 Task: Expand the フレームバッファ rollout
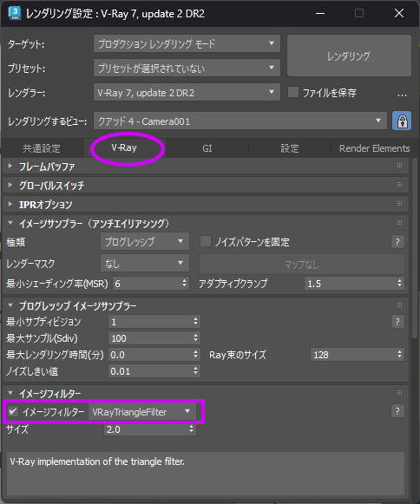coord(10,166)
